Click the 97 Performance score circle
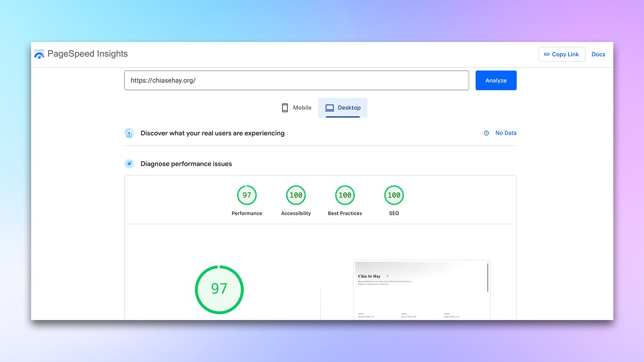 point(247,195)
